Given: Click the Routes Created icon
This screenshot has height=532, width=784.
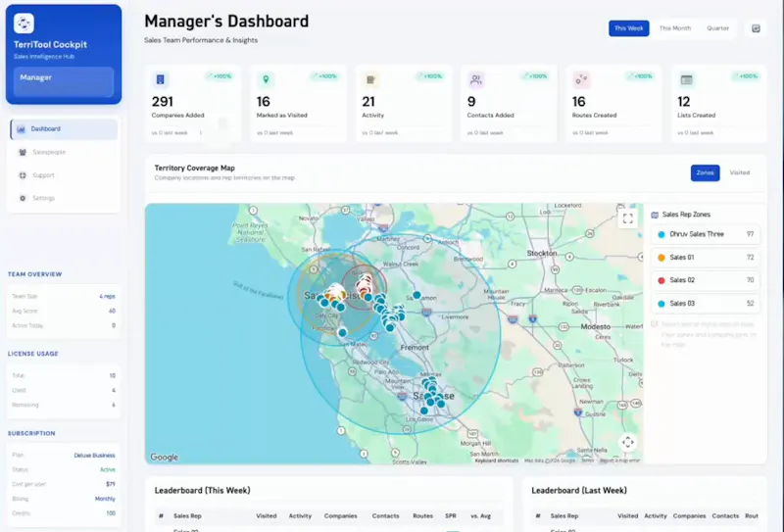Looking at the screenshot, I should point(581,79).
